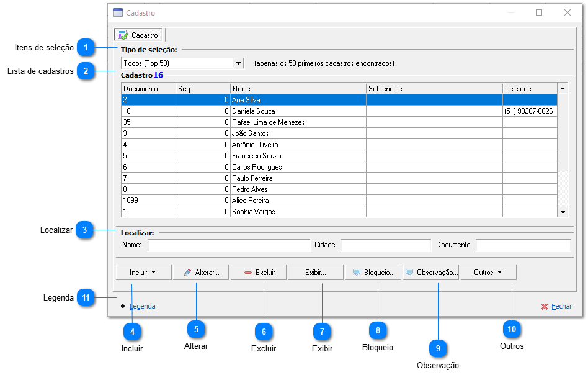Viewport: 588px width, 380px height.
Task: Open the Tipo de seleção dropdown
Action: [238, 63]
